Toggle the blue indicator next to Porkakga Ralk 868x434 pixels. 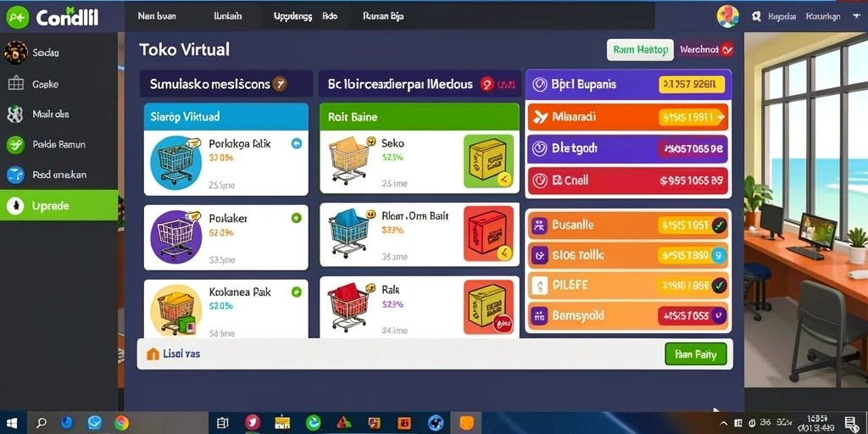[x=296, y=144]
